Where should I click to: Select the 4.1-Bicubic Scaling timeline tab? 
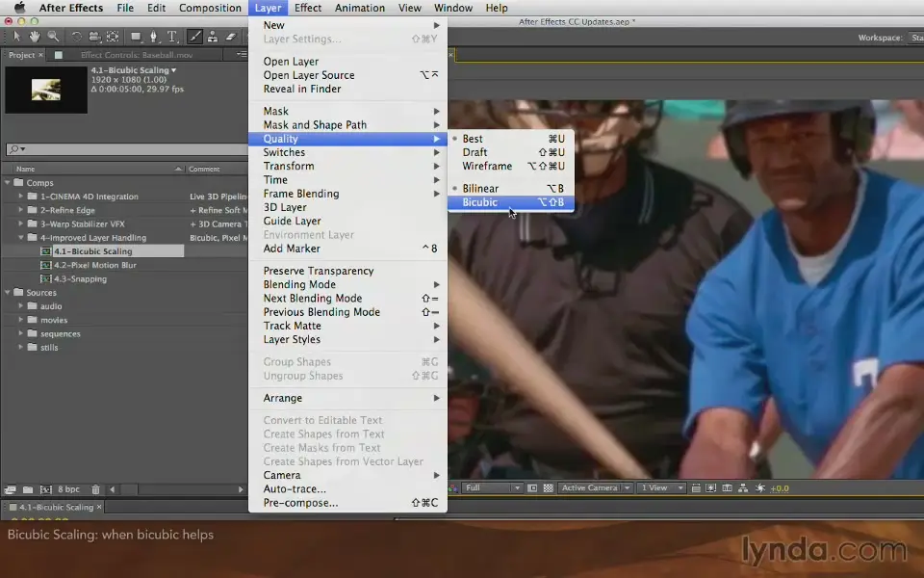56,508
